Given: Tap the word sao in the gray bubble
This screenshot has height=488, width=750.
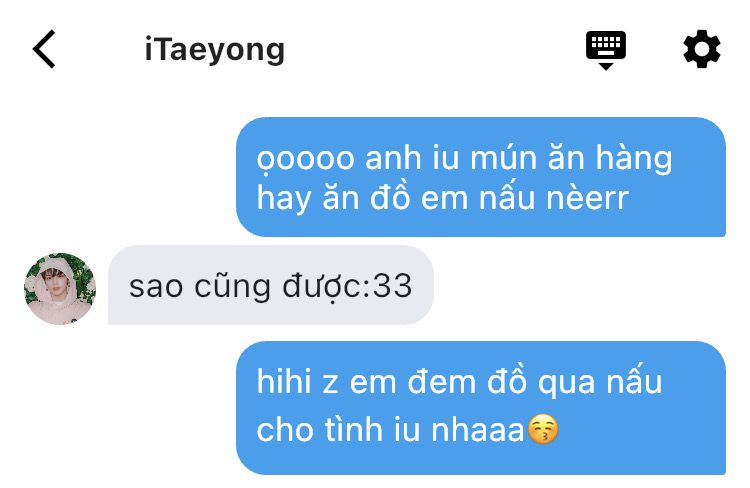Looking at the screenshot, I should 156,288.
